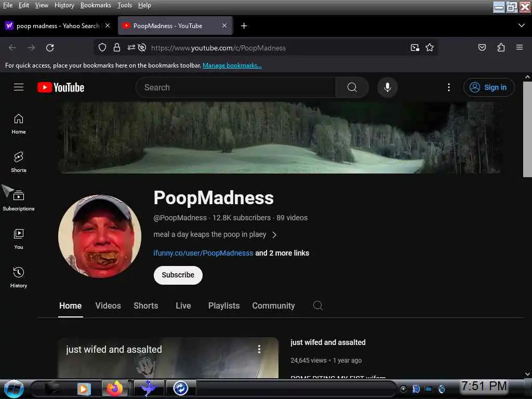Go to Home in the sidebar
This screenshot has width=532, height=399.
click(x=19, y=124)
